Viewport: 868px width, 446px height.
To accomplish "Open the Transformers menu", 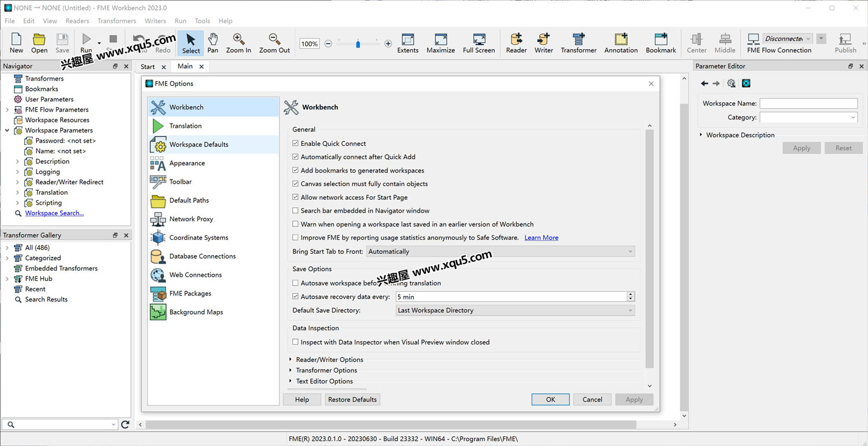I will (117, 21).
